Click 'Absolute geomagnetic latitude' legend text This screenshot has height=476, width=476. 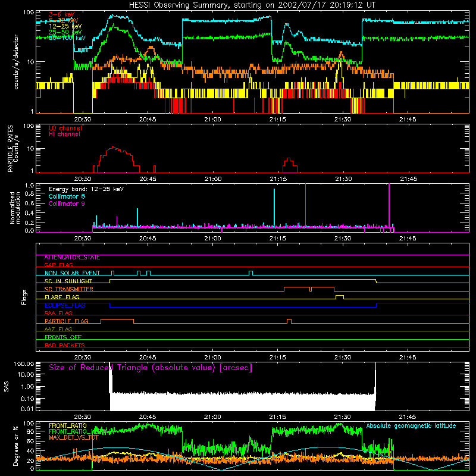coord(411,426)
